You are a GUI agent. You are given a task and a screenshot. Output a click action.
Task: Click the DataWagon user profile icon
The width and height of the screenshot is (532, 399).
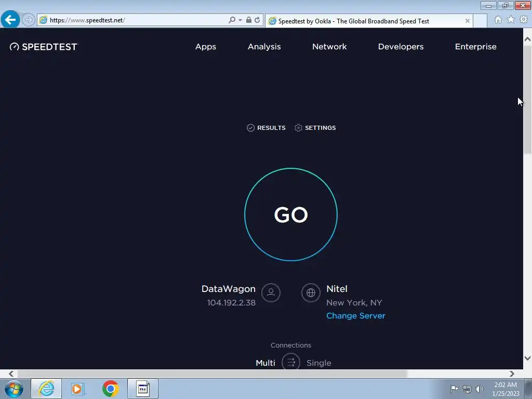[x=271, y=292]
